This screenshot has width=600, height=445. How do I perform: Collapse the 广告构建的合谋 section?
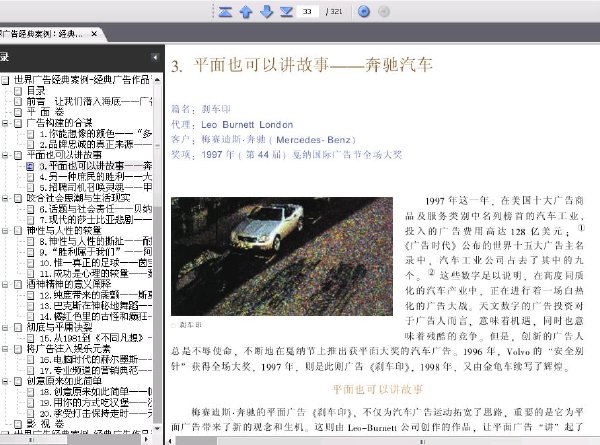click(x=5, y=123)
